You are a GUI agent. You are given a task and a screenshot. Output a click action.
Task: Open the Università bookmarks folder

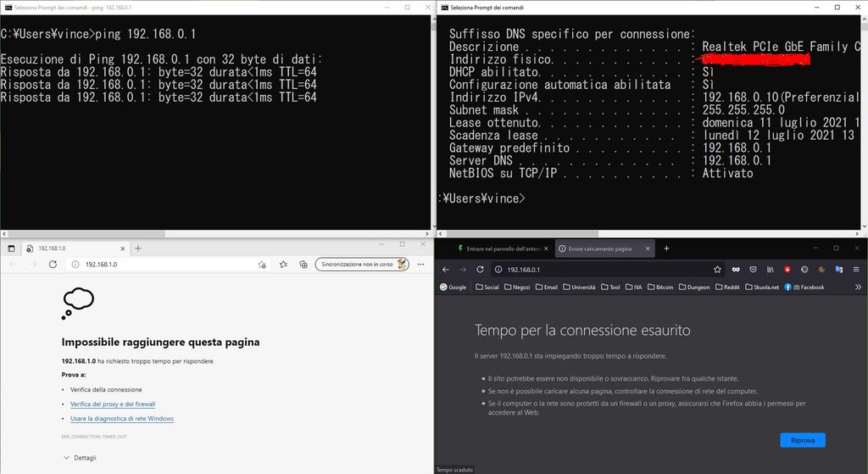(x=579, y=287)
